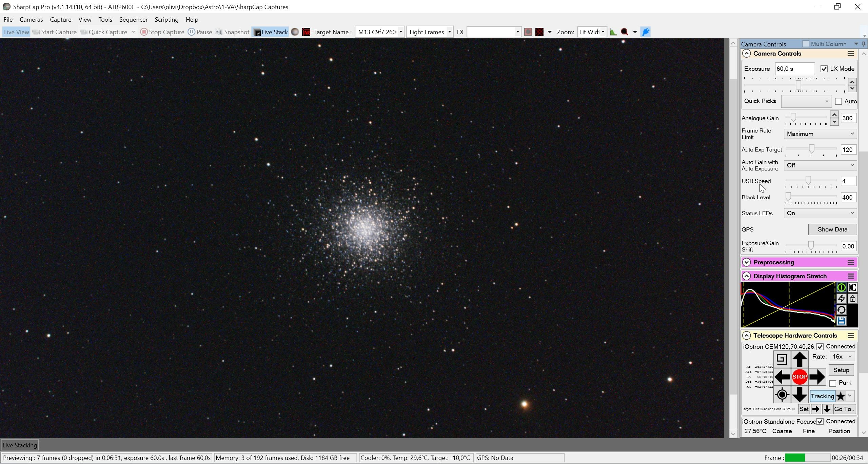Open the File menu
Screen dimensions: 868x464
pyautogui.click(x=8, y=20)
